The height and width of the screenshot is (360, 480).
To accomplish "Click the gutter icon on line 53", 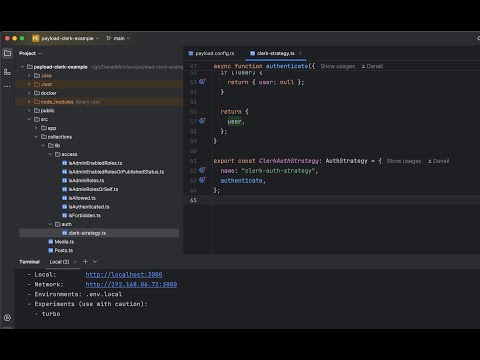I will (202, 81).
